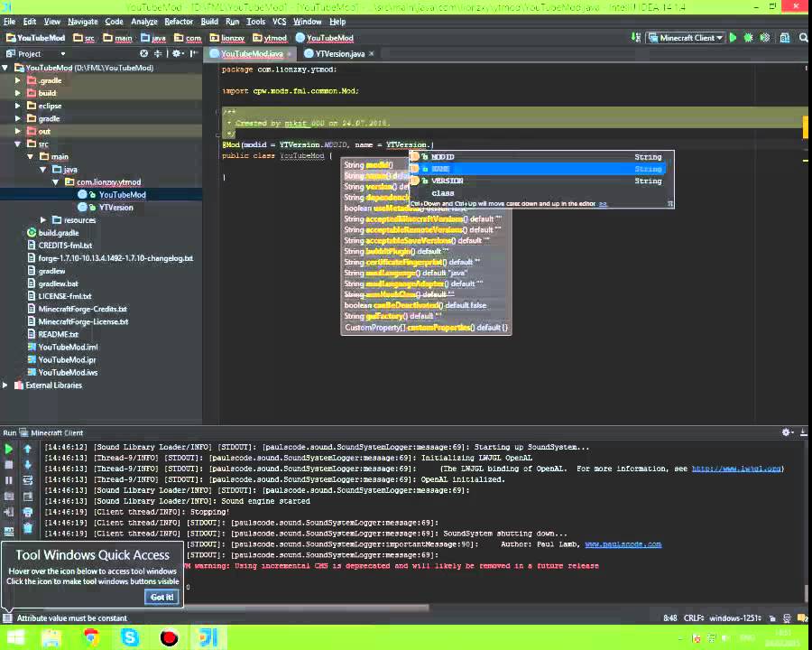
Task: Click the dump threads icon in Run panel
Action: [x=9, y=497]
